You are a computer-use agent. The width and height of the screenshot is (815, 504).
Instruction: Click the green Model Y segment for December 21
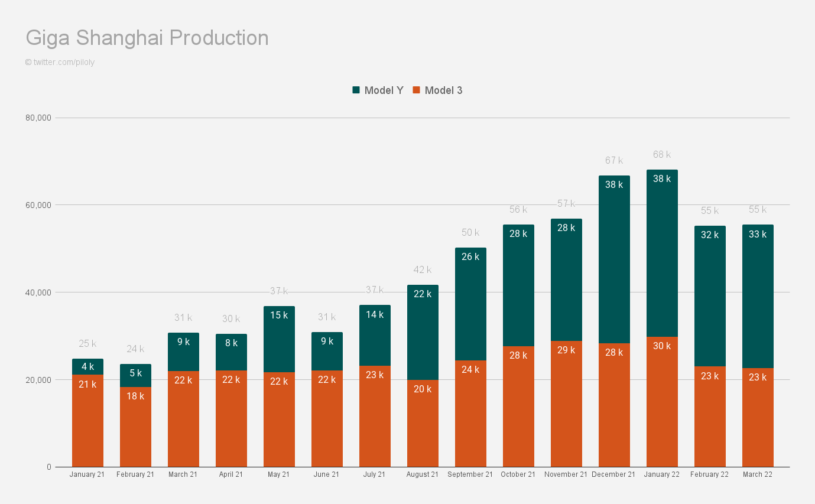pyautogui.click(x=614, y=259)
